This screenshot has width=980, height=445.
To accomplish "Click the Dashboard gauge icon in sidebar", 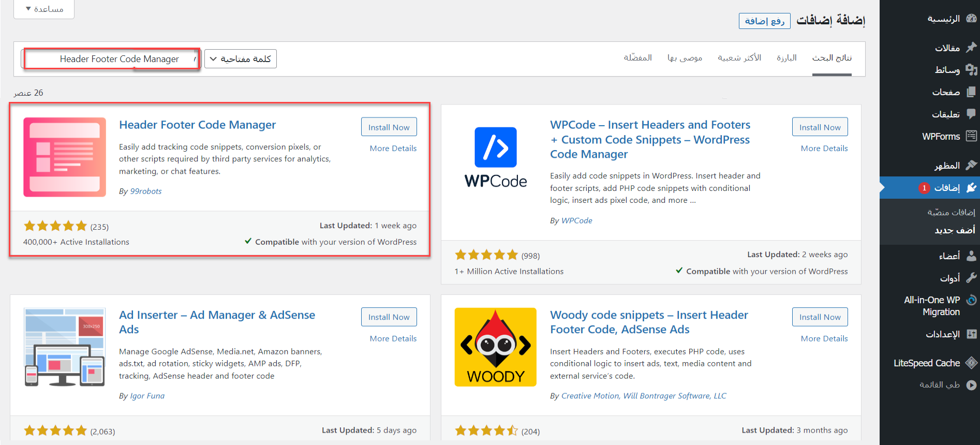I will click(971, 19).
